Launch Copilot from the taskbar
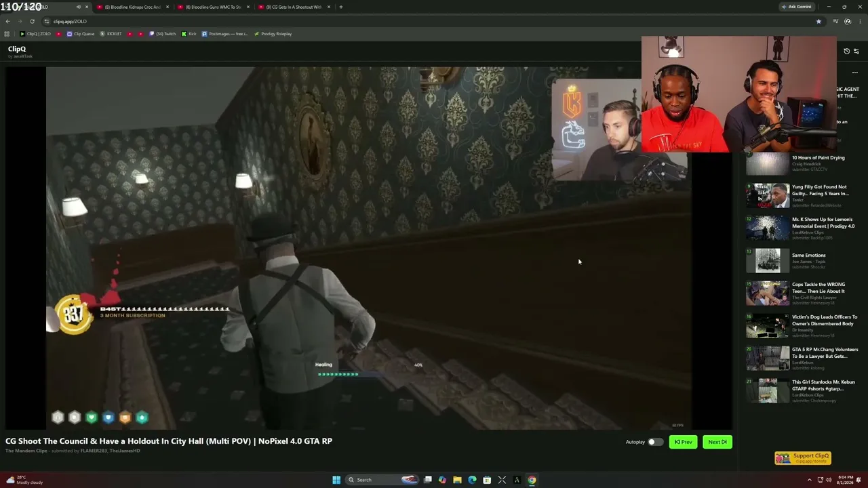This screenshot has width=868, height=488. point(443,480)
